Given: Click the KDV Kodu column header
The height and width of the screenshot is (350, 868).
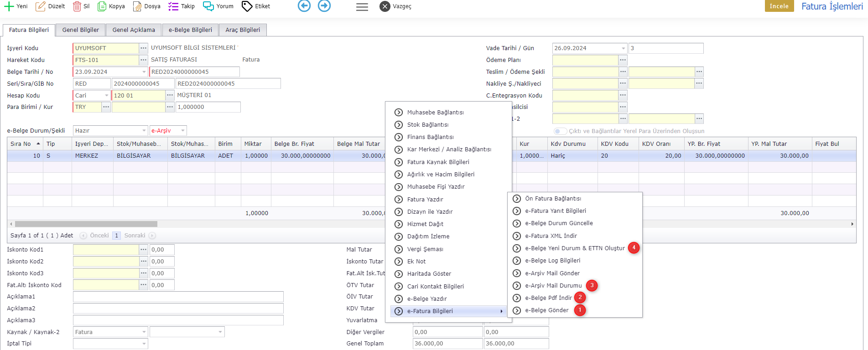Looking at the screenshot, I should coord(618,144).
